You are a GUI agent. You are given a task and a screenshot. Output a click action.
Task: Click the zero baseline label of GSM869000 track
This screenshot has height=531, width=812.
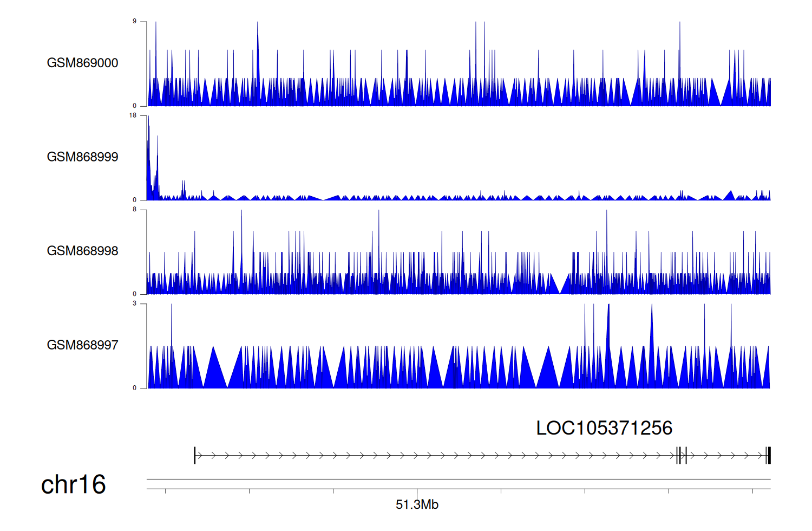pyautogui.click(x=134, y=106)
